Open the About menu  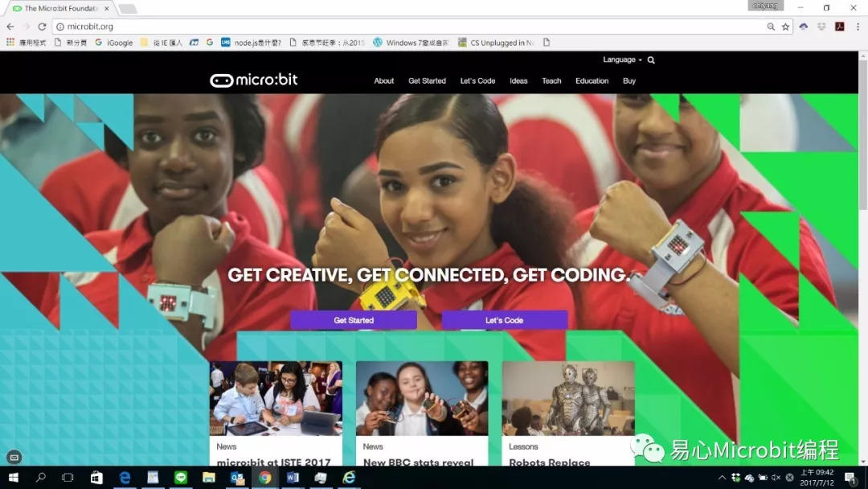pos(383,81)
